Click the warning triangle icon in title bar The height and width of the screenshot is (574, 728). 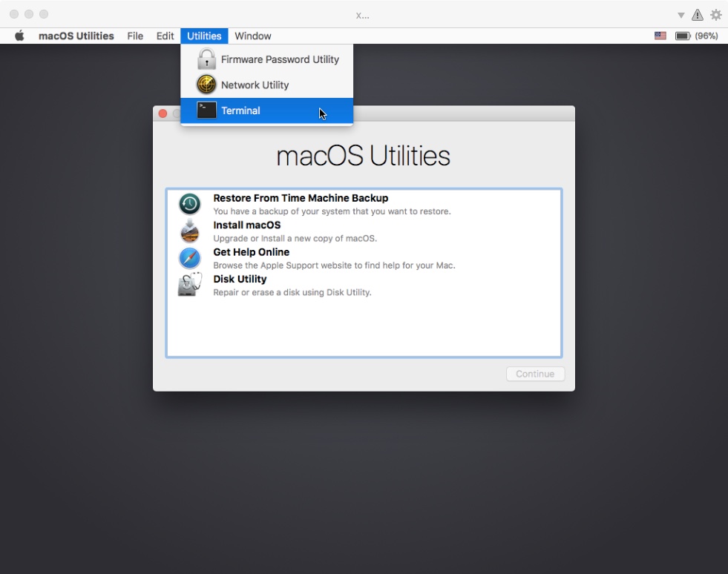click(698, 15)
